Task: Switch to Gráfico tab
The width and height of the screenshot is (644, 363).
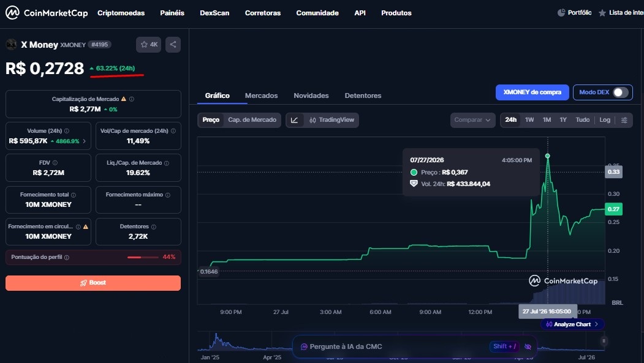Action: 218,95
